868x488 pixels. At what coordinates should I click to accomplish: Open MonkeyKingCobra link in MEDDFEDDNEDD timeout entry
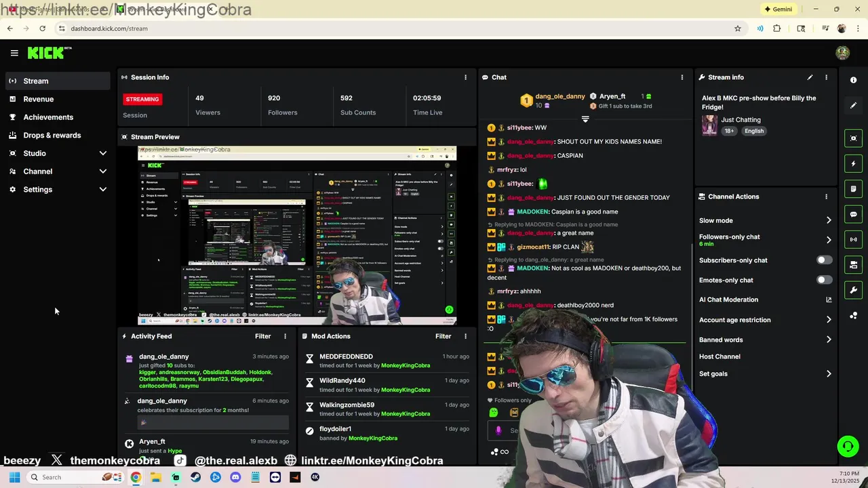point(406,366)
